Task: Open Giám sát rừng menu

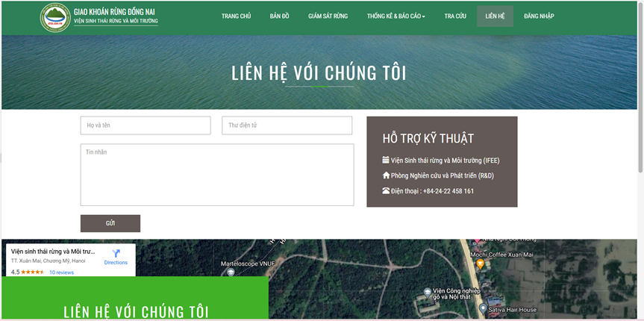Action: [328, 16]
